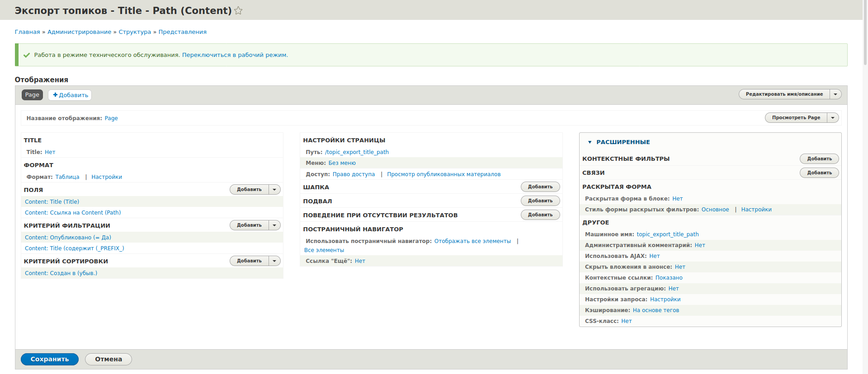Edit display name Page link
The width and height of the screenshot is (868, 374).
click(111, 118)
